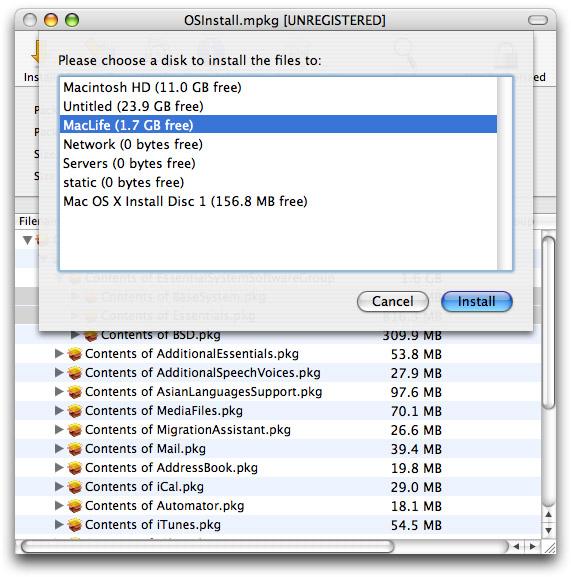The width and height of the screenshot is (571, 577).
Task: Click Mail.pkg package icon
Action: (x=75, y=449)
